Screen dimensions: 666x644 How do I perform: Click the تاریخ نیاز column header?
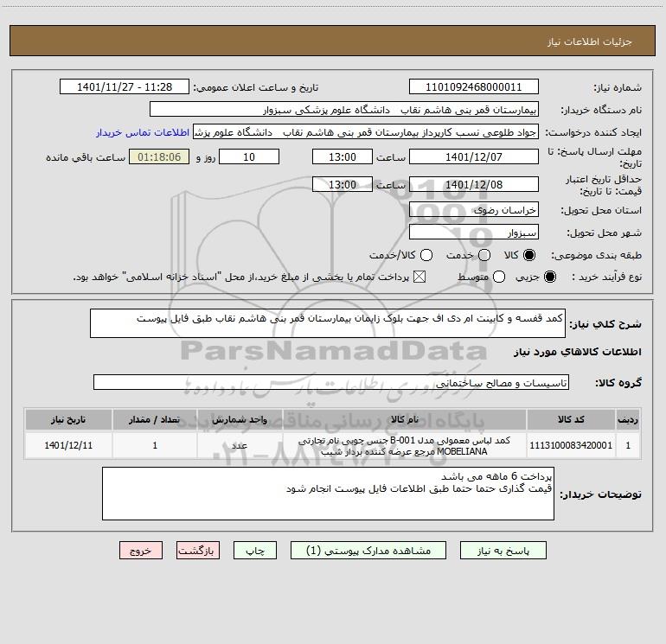point(68,419)
